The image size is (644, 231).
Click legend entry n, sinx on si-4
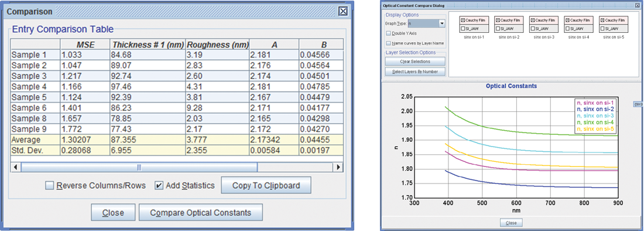click(x=595, y=122)
